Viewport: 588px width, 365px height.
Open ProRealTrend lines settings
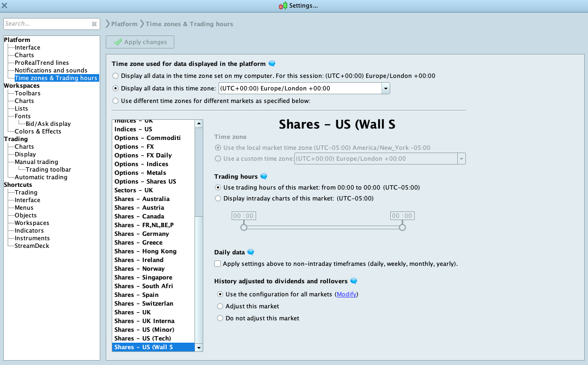click(x=41, y=63)
